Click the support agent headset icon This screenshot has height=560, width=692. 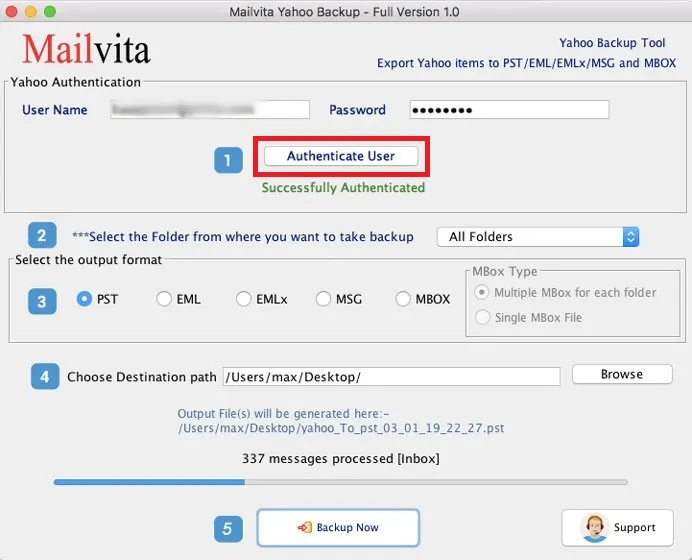click(x=596, y=527)
